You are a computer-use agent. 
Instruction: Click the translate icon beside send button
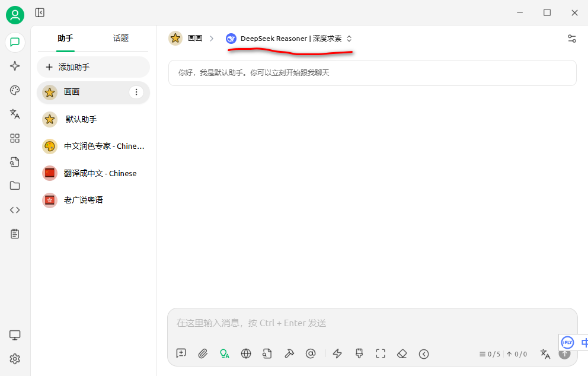click(545, 354)
